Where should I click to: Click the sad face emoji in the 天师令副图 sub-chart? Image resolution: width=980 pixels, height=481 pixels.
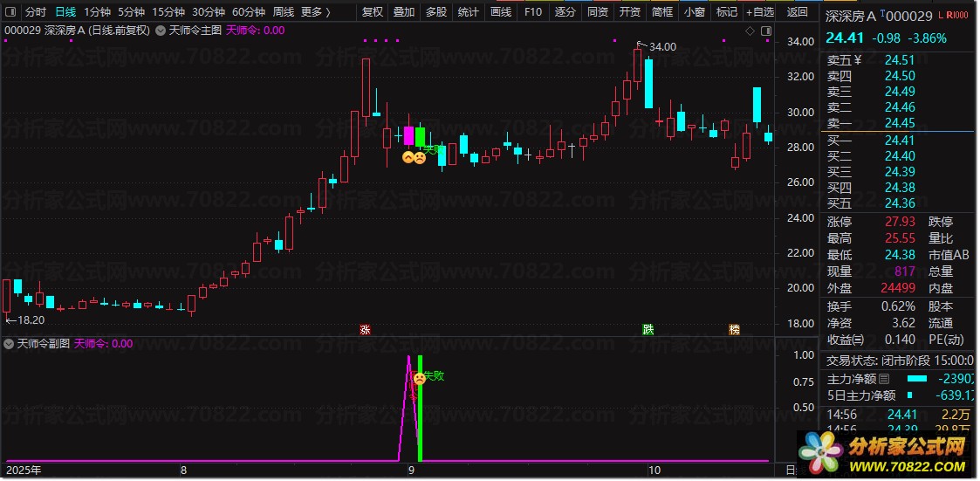(420, 378)
